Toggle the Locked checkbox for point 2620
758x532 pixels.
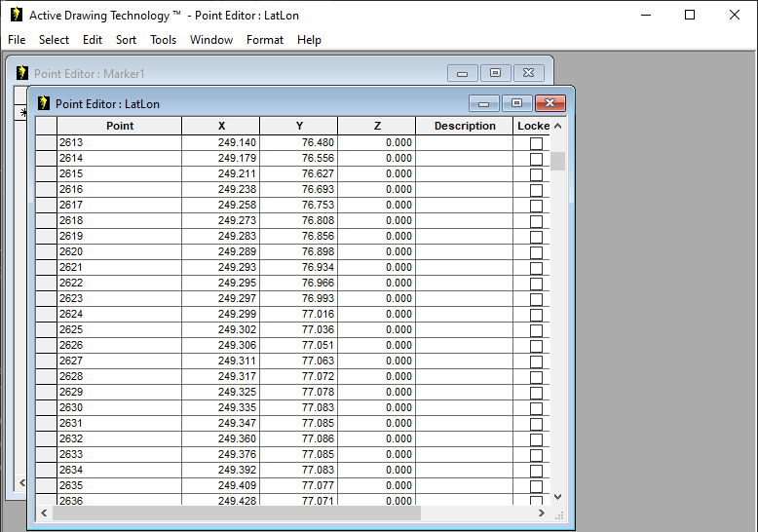click(x=536, y=252)
